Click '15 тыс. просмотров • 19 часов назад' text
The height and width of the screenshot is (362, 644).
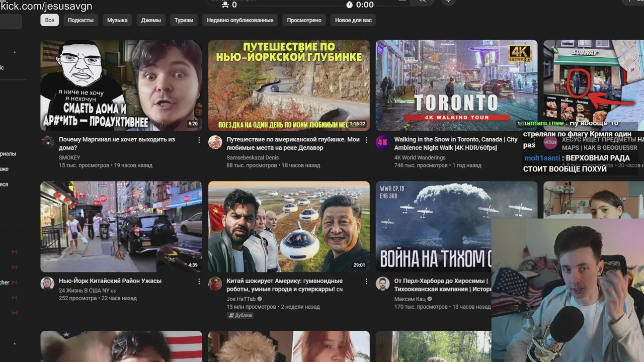click(106, 165)
